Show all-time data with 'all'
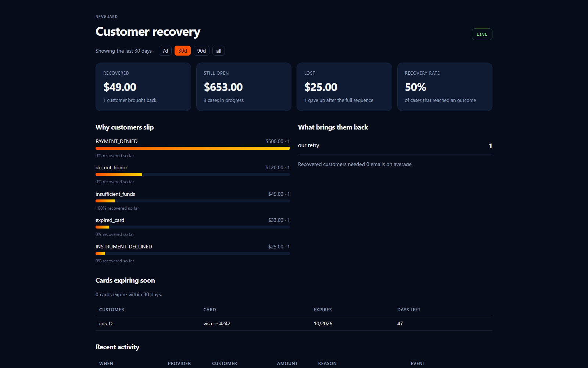The height and width of the screenshot is (368, 588). (x=219, y=51)
